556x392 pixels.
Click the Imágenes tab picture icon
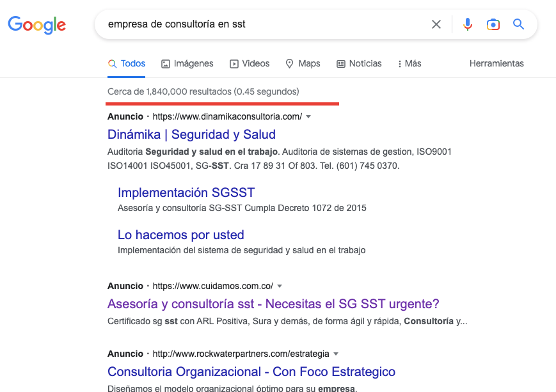coord(166,64)
